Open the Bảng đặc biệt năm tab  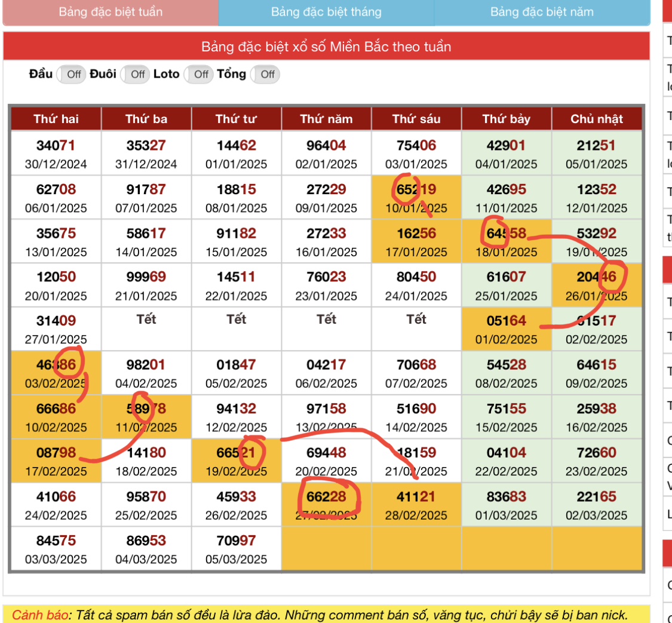pyautogui.click(x=541, y=13)
